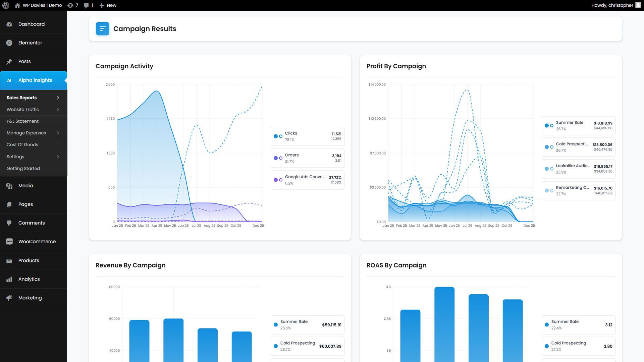The height and width of the screenshot is (362, 644).
Task: Open Cost Of Goods menu item
Action: (22, 145)
